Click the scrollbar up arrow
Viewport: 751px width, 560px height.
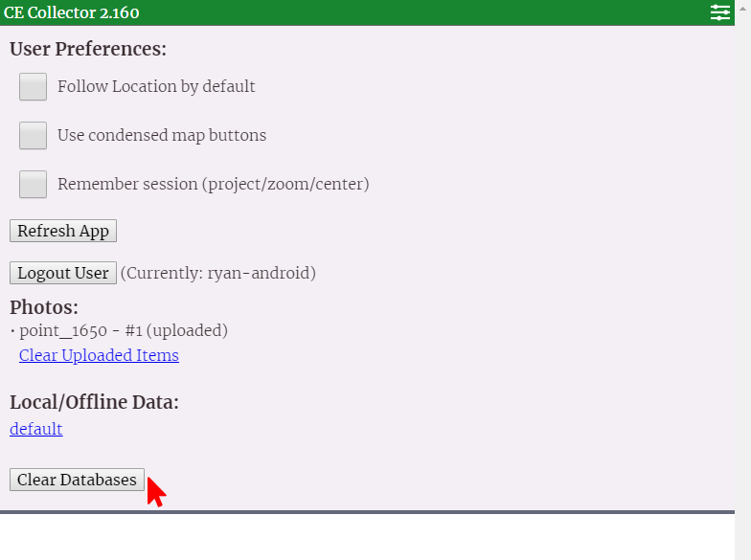tap(742, 6)
